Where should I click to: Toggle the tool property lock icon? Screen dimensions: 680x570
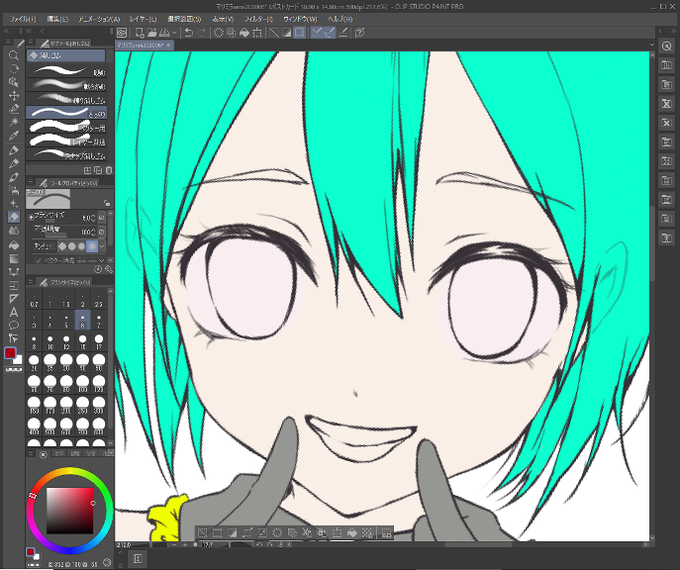pyautogui.click(x=107, y=203)
